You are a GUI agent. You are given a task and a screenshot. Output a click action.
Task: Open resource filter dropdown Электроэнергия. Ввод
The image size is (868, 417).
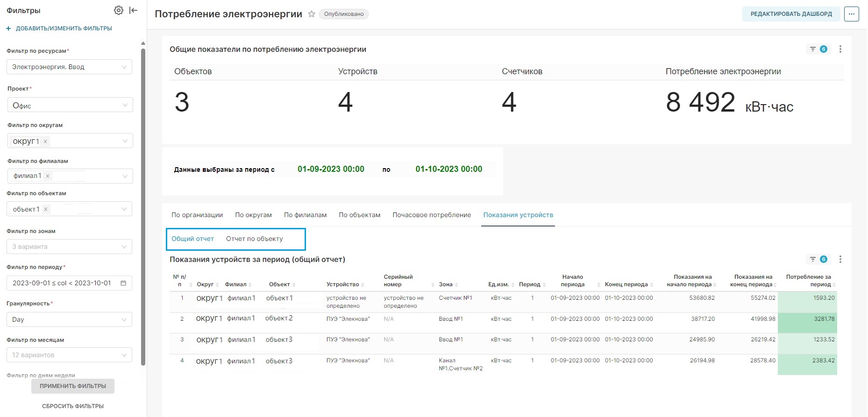click(x=69, y=67)
